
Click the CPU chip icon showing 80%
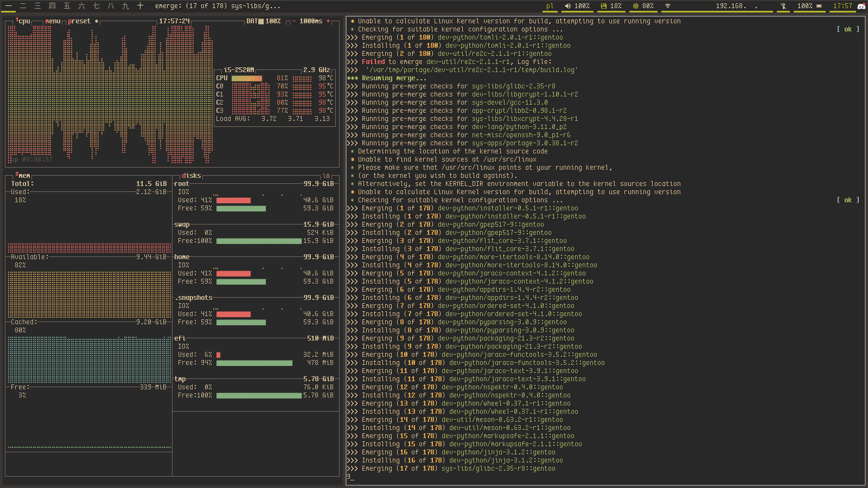click(x=635, y=6)
